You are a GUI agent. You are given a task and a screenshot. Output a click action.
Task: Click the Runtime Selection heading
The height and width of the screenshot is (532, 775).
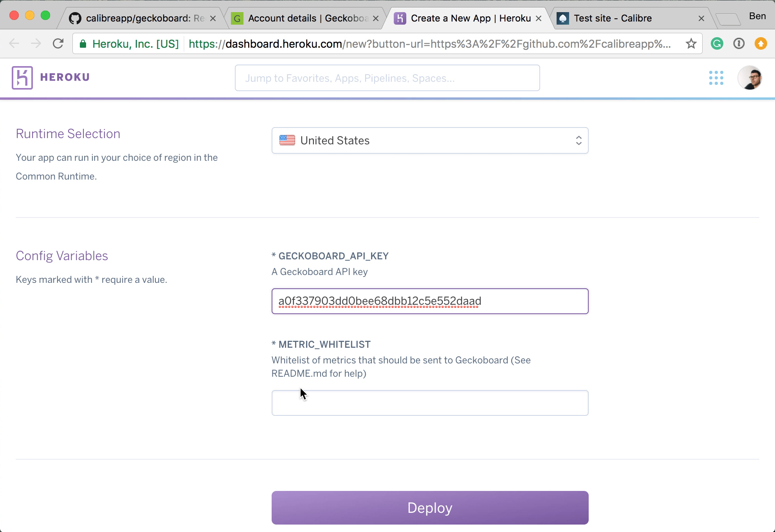(x=68, y=134)
